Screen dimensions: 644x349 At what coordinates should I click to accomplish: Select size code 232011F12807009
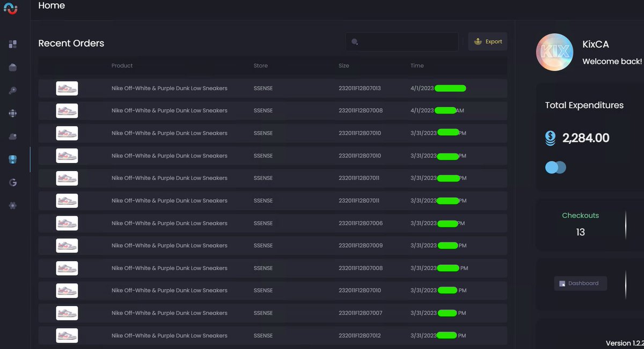(x=361, y=246)
